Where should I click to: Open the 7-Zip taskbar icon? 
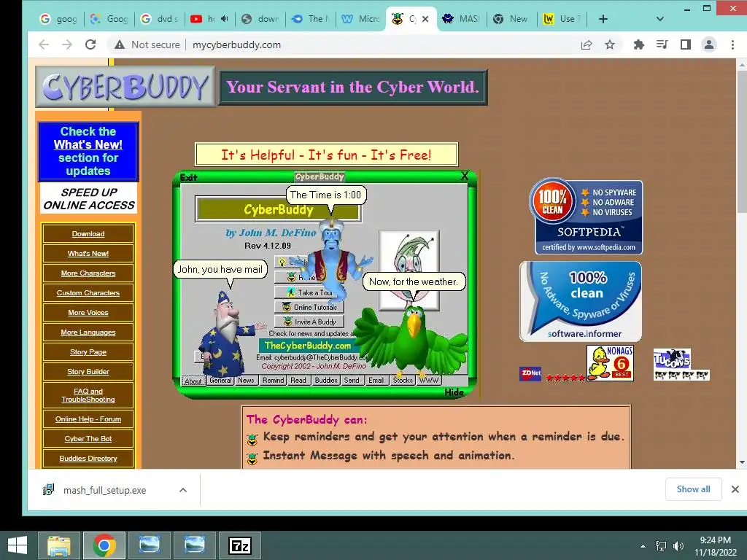coord(239,545)
